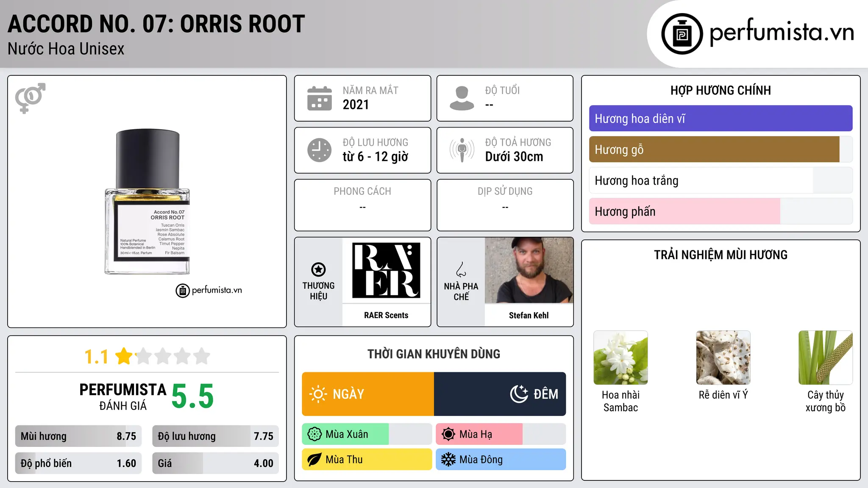Click the sun icon next to Ngày

coord(318,394)
